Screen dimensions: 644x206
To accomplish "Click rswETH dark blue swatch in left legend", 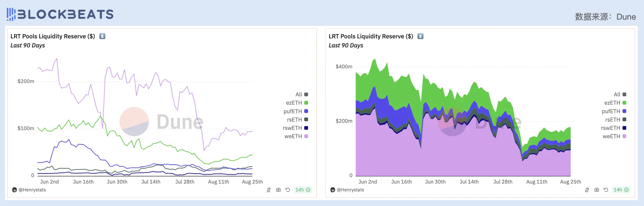I will [x=306, y=128].
